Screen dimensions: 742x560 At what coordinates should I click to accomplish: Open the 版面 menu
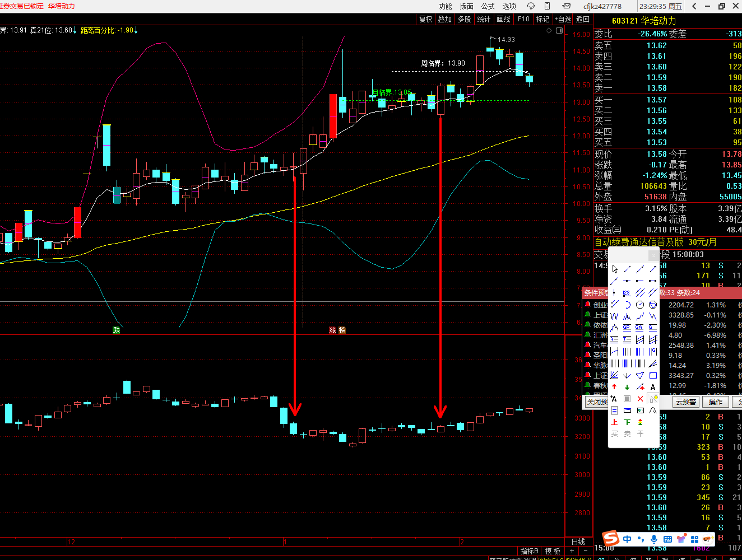pos(467,6)
